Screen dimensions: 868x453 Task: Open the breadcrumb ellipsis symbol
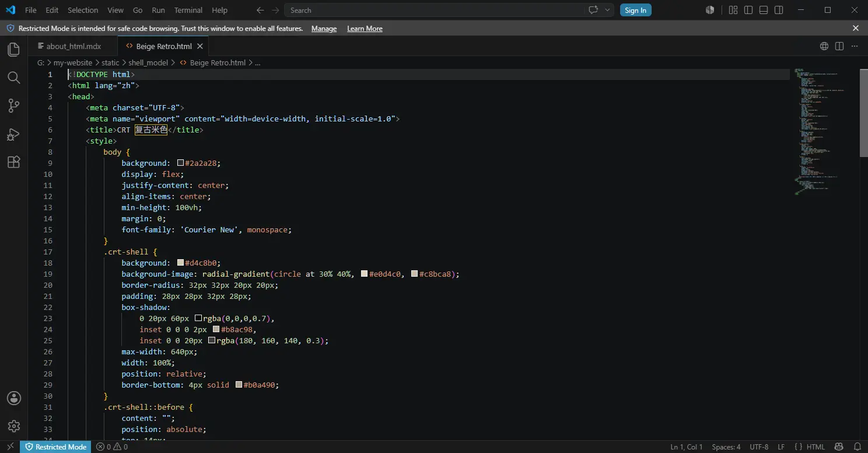[258, 62]
